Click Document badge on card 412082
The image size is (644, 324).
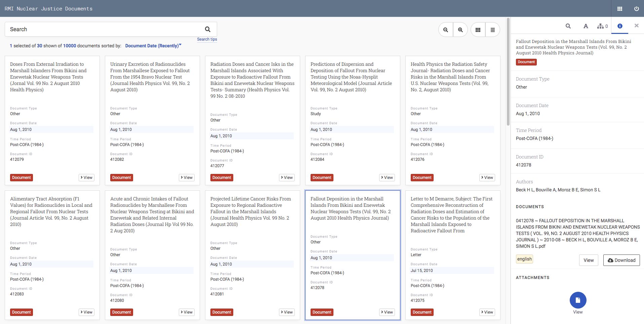point(122,178)
